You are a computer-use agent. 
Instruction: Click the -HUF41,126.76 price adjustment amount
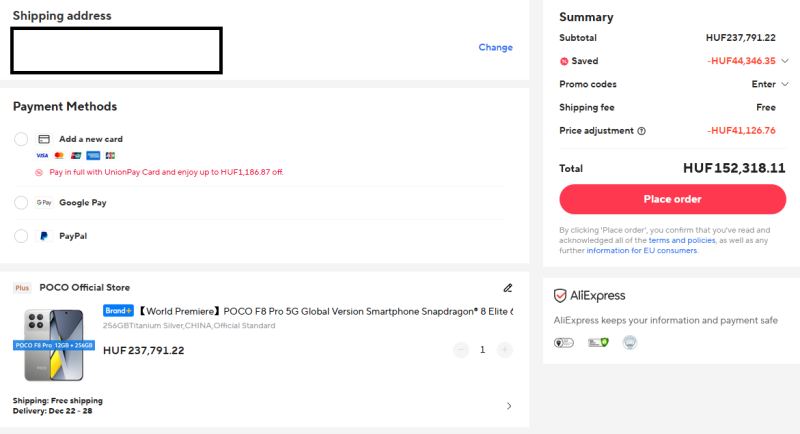[x=741, y=131]
